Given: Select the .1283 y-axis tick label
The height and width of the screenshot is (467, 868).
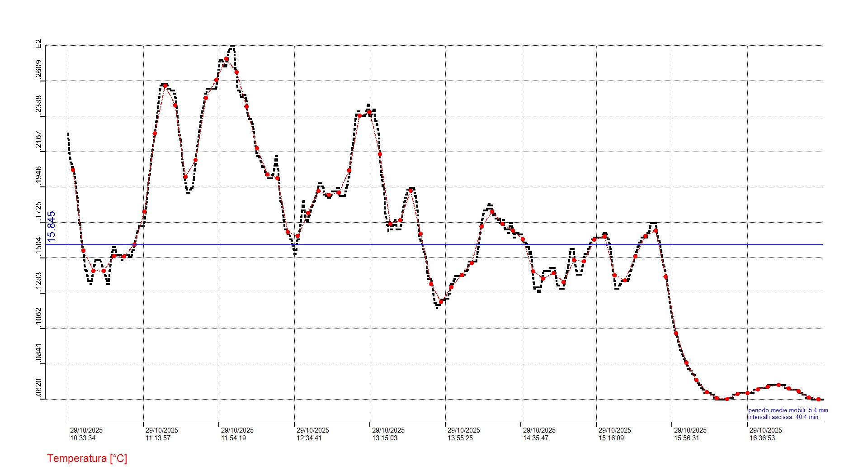Looking at the screenshot, I should [39, 282].
